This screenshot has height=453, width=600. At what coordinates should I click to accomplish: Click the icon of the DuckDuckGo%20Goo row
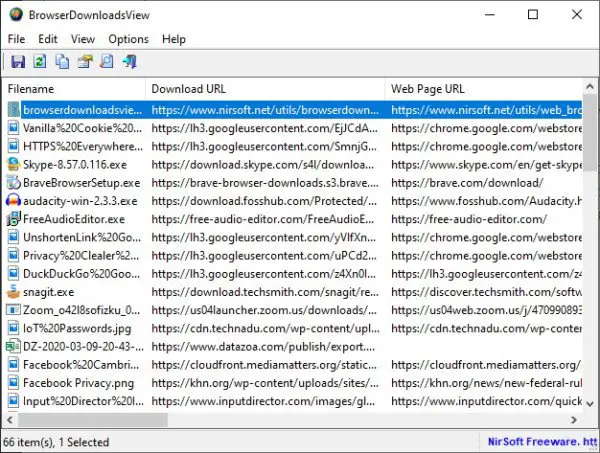click(13, 274)
